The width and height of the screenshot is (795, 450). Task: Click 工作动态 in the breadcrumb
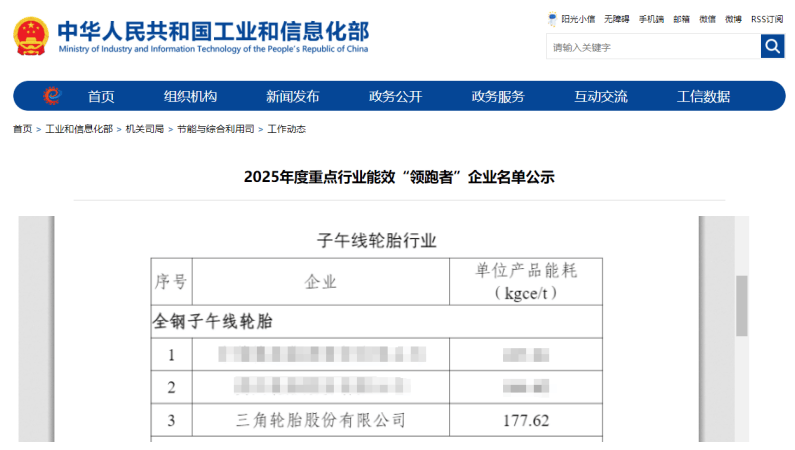click(x=286, y=130)
